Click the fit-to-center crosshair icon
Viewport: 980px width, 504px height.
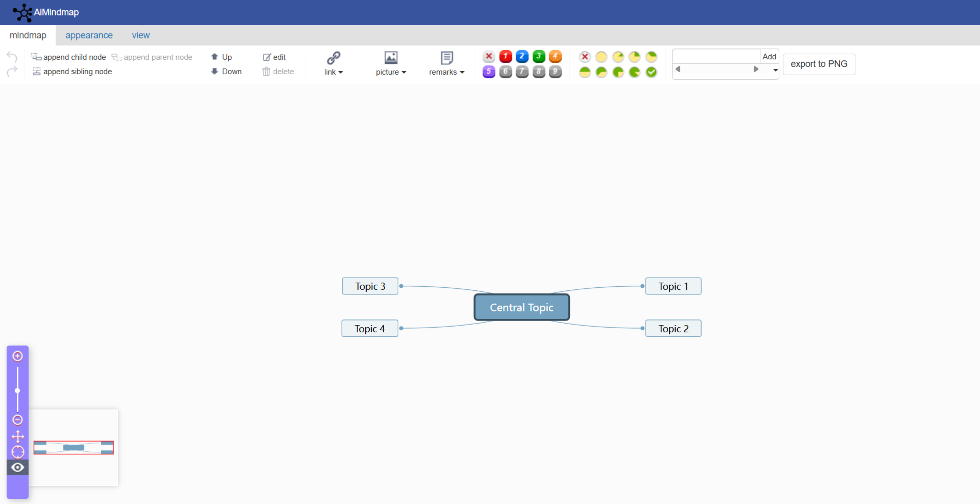click(18, 452)
